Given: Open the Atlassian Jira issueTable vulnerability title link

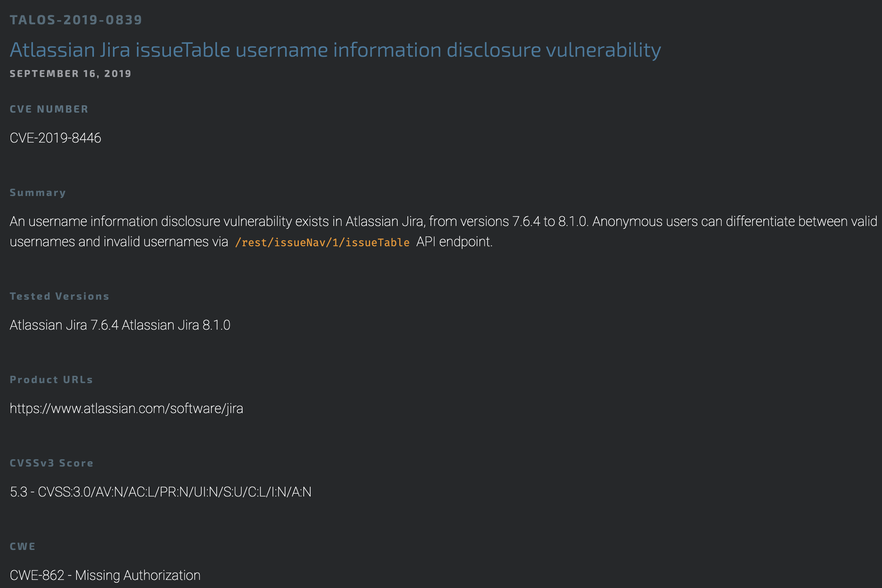Looking at the screenshot, I should tap(335, 50).
